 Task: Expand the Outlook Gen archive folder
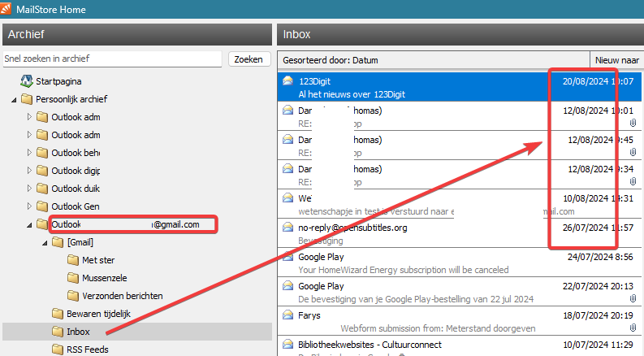[x=30, y=206]
